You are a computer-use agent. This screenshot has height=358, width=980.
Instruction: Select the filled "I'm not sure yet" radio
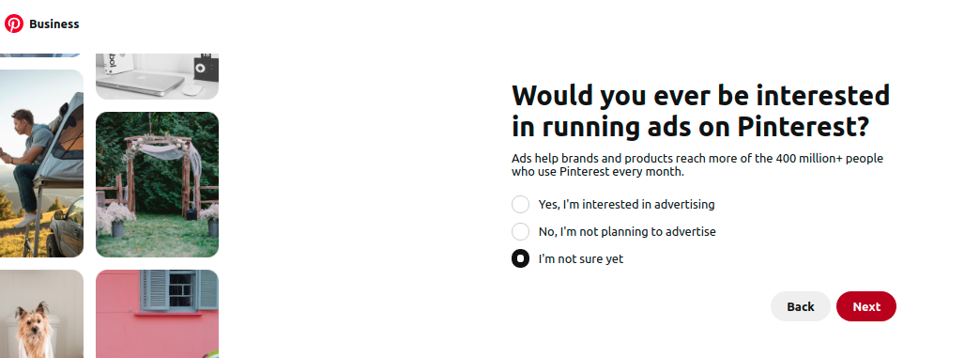coord(521,258)
